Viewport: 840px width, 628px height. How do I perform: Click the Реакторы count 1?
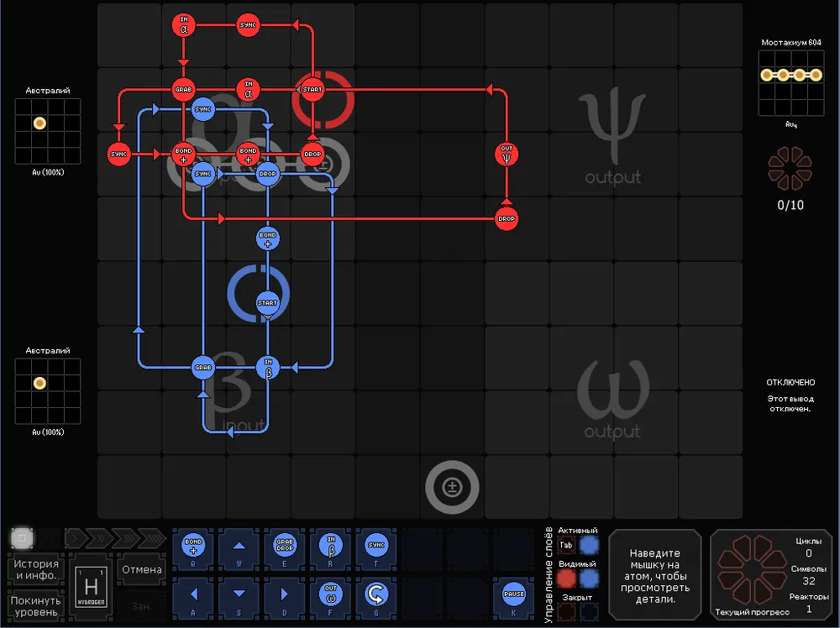(x=809, y=609)
